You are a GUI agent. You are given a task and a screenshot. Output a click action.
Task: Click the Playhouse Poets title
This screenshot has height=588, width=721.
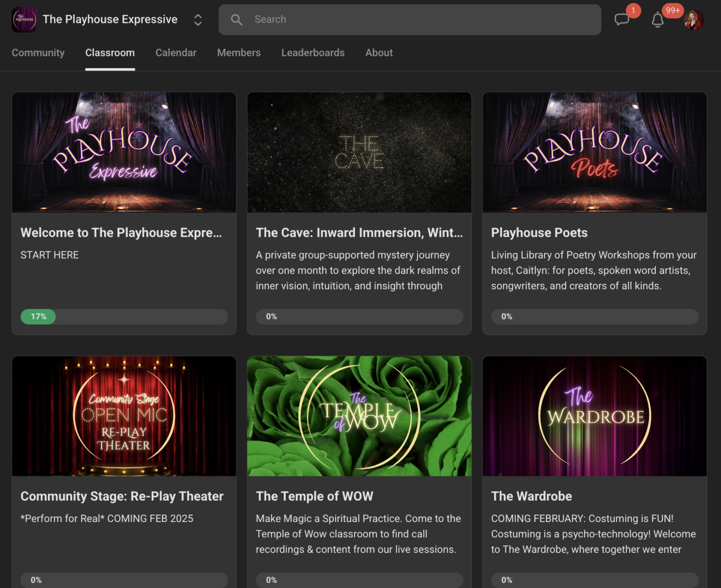[x=539, y=233]
